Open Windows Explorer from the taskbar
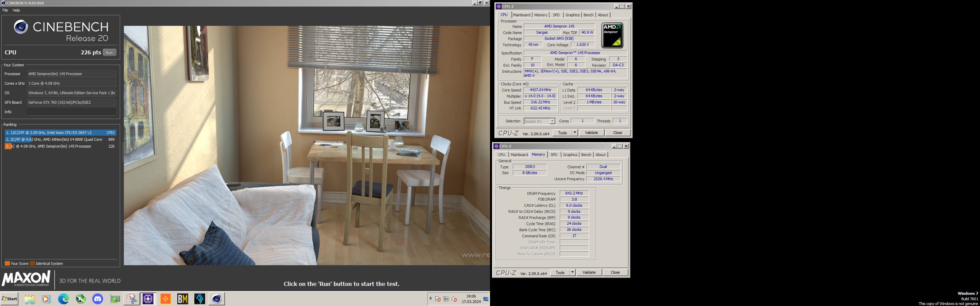Image resolution: width=980 pixels, height=306 pixels. (x=30, y=299)
